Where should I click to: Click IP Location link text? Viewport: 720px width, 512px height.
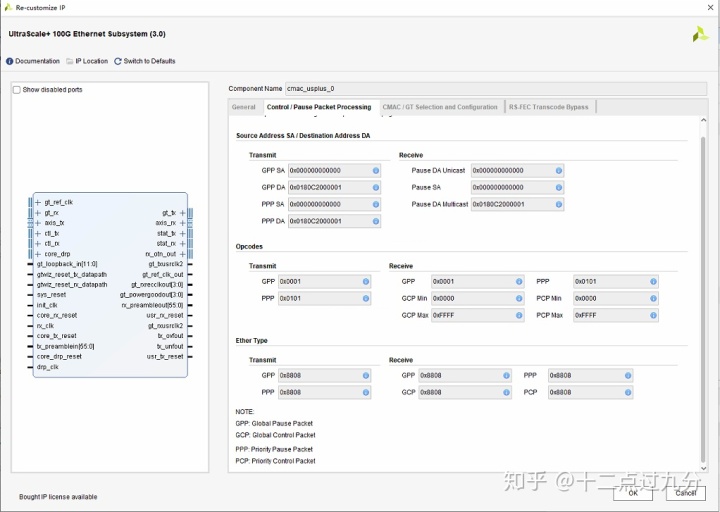coord(91,62)
